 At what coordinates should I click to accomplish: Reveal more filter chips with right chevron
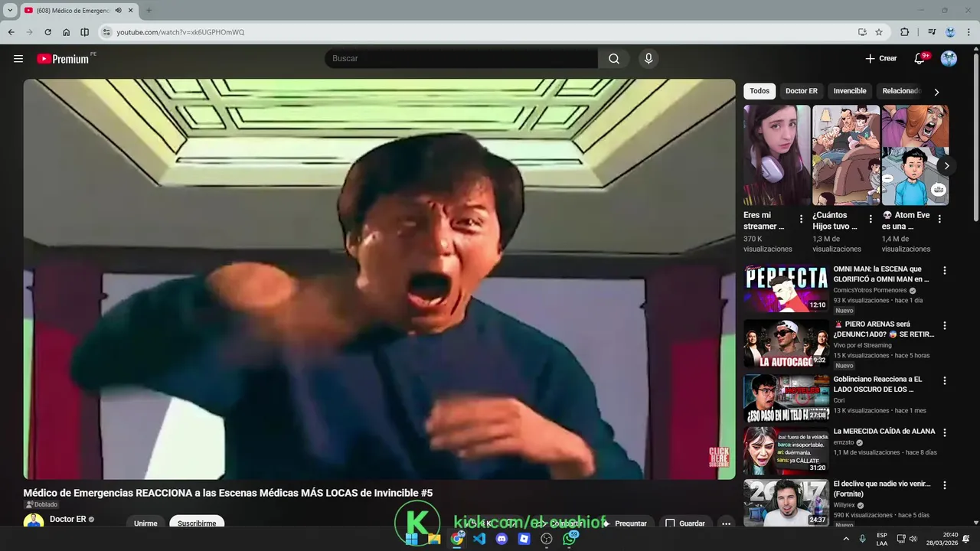click(936, 92)
